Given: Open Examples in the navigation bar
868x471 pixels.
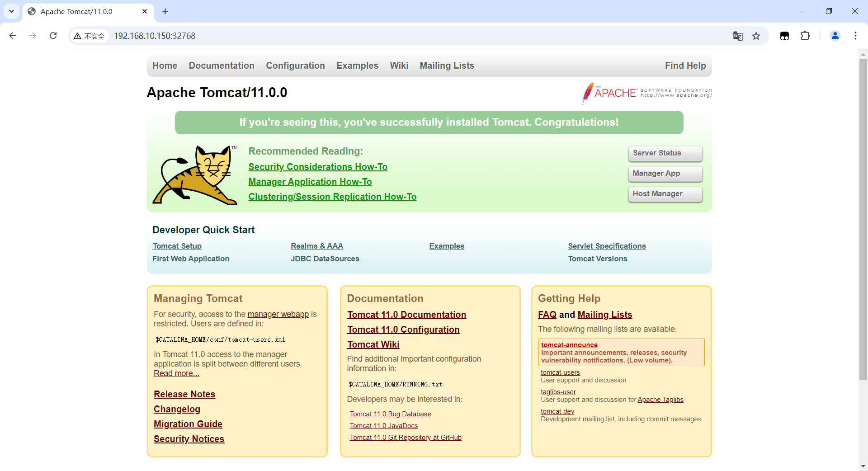Looking at the screenshot, I should (357, 66).
